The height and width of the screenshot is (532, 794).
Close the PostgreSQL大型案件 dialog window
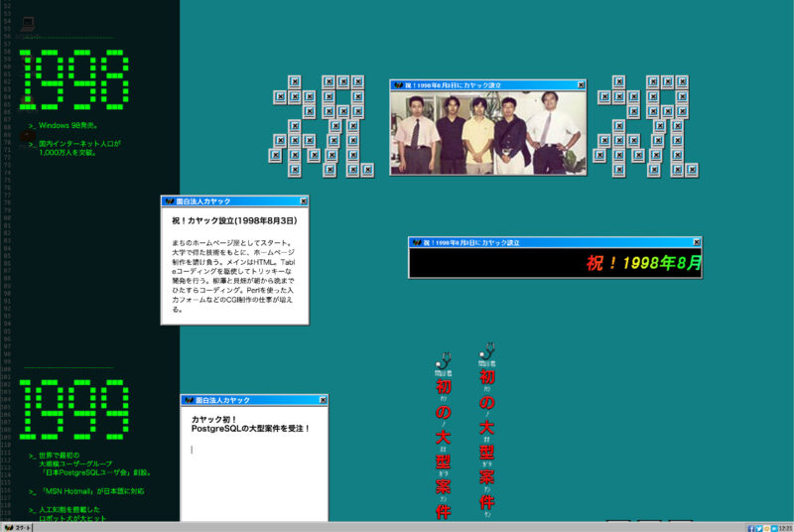click(x=323, y=399)
